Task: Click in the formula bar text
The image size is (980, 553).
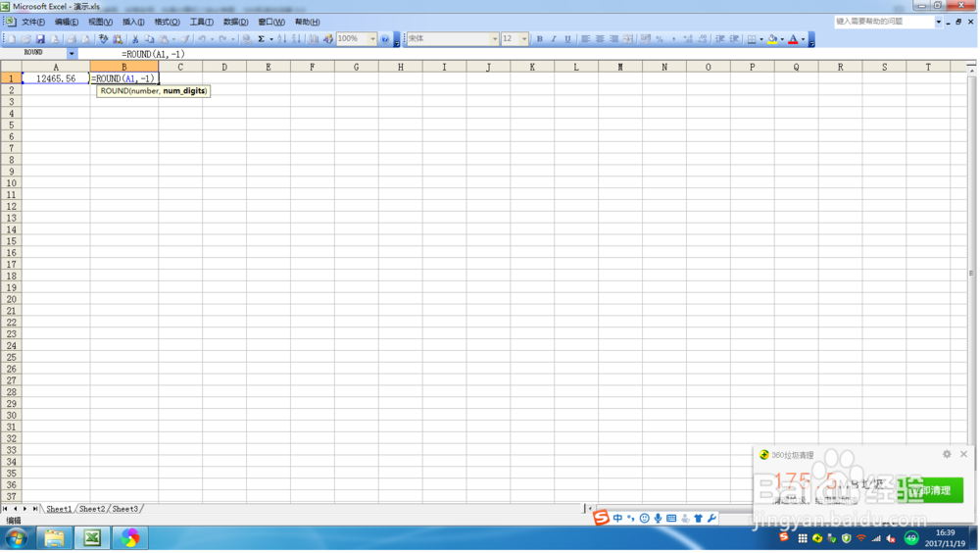Action: 153,55
